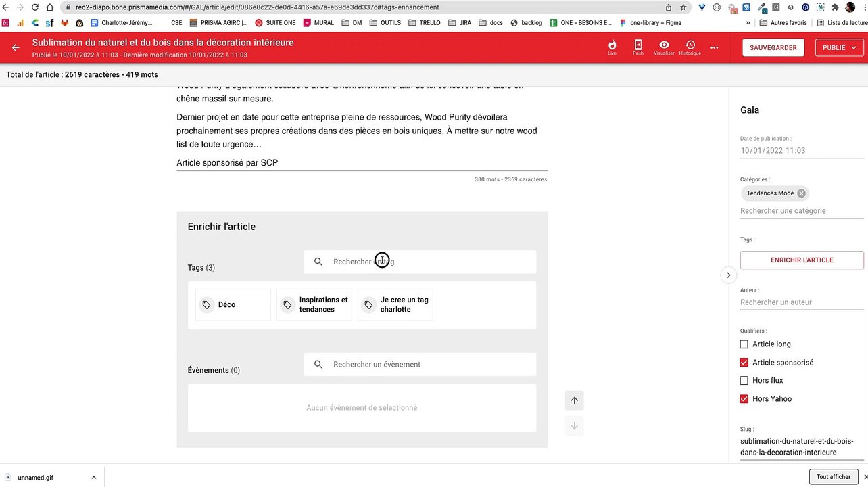Click the tag search magnifier icon
Image resolution: width=868 pixels, height=487 pixels.
(x=318, y=262)
